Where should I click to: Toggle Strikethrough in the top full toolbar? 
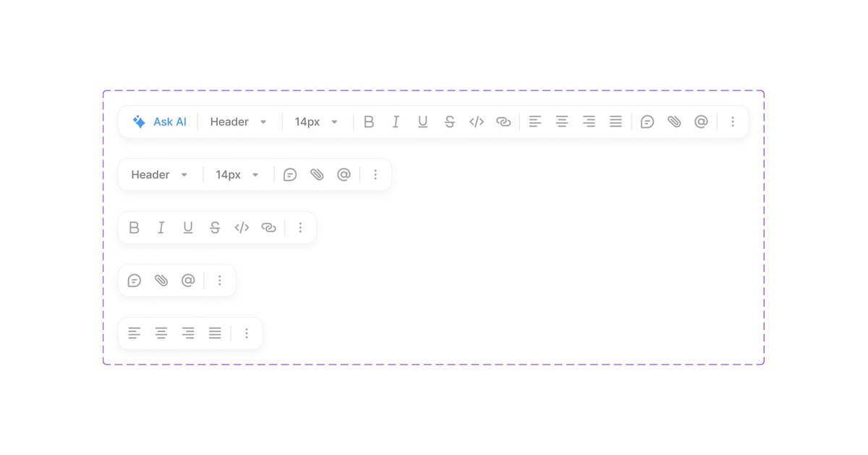click(x=449, y=122)
